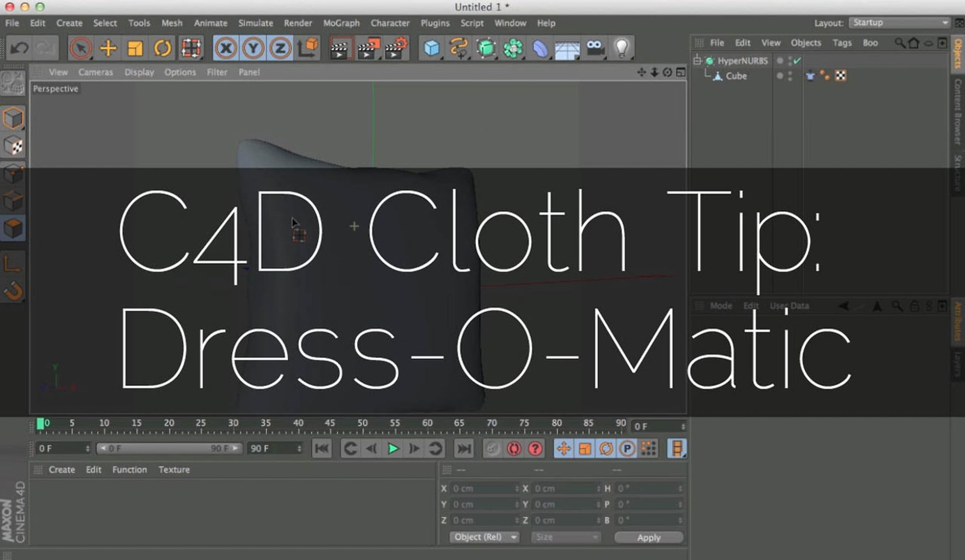
Task: Click the timeline preview range slider
Action: coord(169,448)
